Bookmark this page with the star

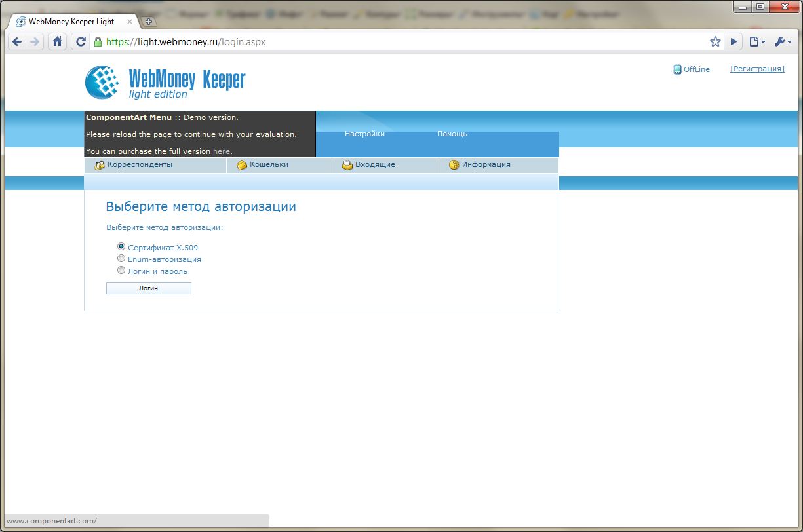coord(715,42)
